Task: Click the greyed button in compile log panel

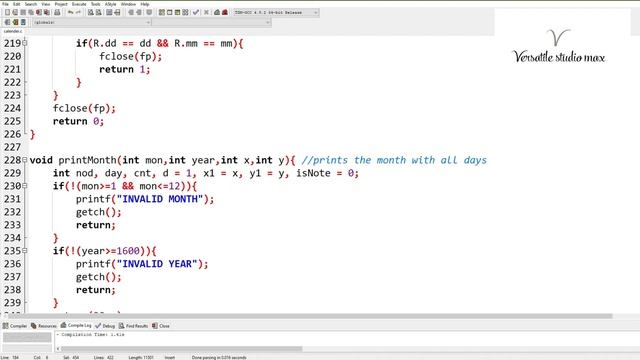Action: coord(27,337)
